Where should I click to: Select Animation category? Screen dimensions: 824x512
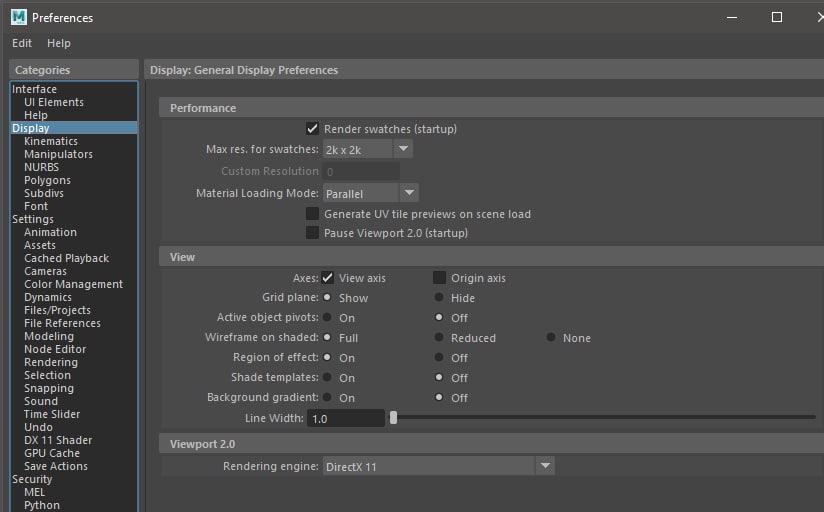74,232
